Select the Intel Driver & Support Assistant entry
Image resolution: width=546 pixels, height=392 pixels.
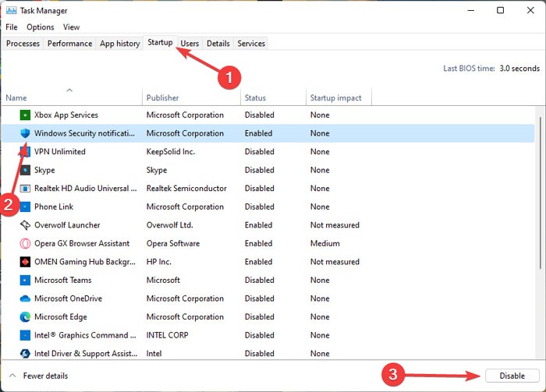coord(86,354)
